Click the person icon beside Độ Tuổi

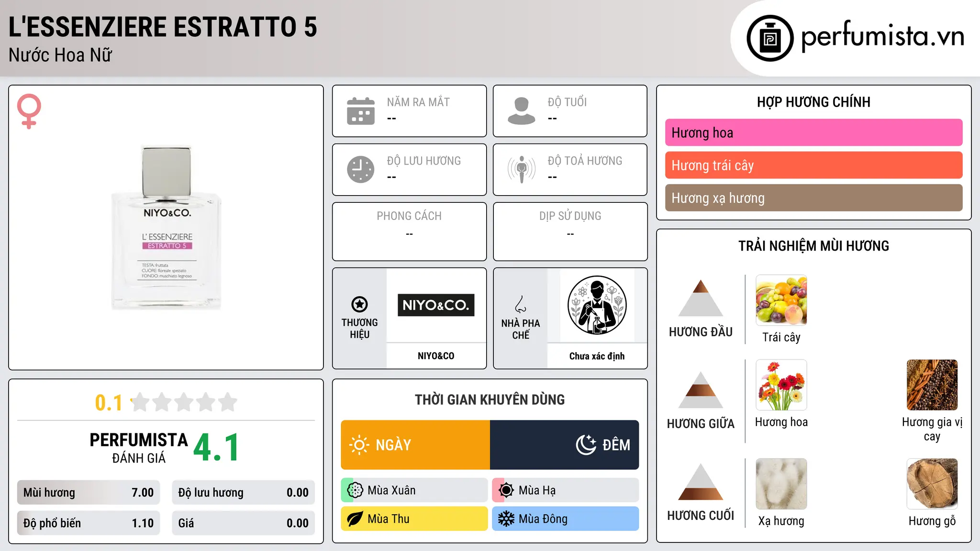[x=521, y=111]
